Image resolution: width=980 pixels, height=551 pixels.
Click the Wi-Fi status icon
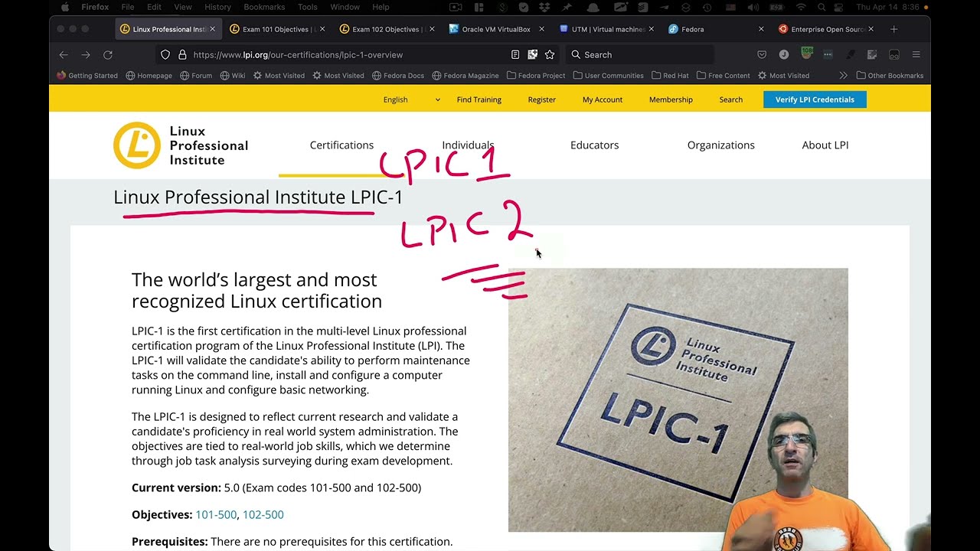[x=802, y=7]
